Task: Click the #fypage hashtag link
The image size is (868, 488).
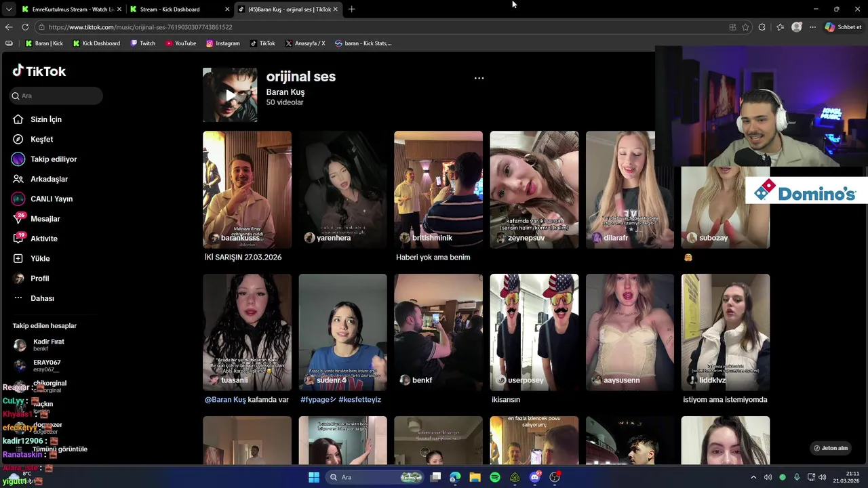Action: [x=318, y=400]
